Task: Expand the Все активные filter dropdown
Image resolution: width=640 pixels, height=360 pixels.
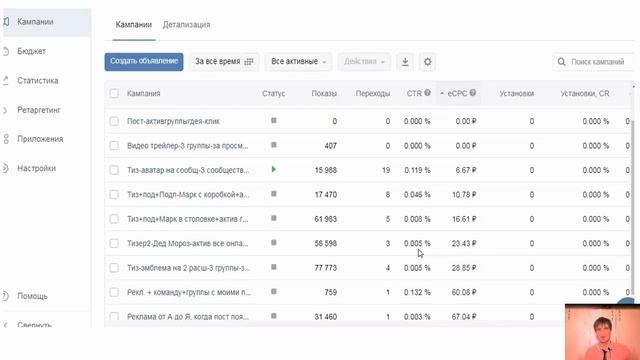Action: coord(298,62)
